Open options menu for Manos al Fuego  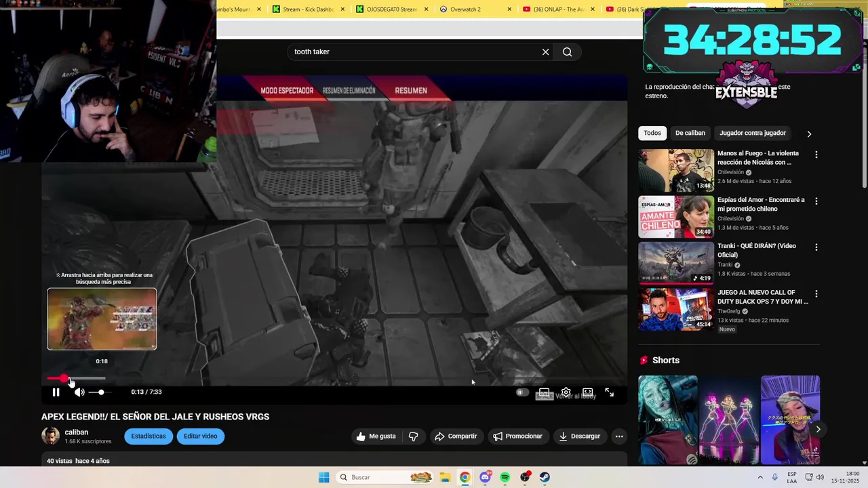[x=816, y=155]
